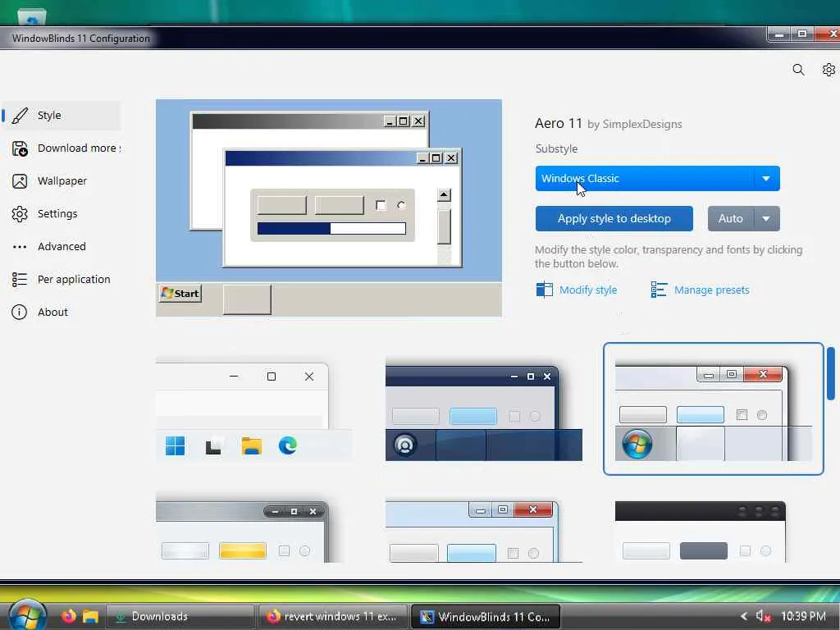Click the muted volume tray icon
The height and width of the screenshot is (630, 840).
point(762,616)
